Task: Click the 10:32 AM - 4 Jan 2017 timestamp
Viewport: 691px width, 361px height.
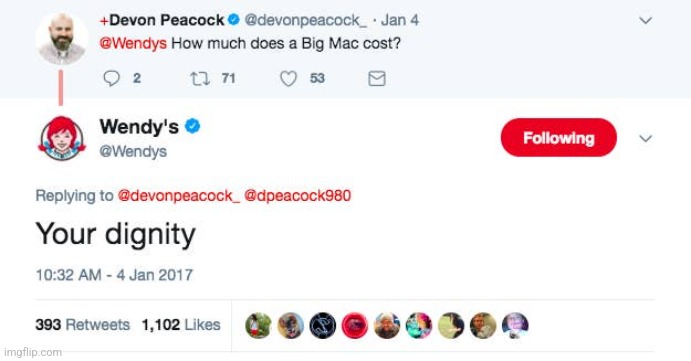Action: 114,275
